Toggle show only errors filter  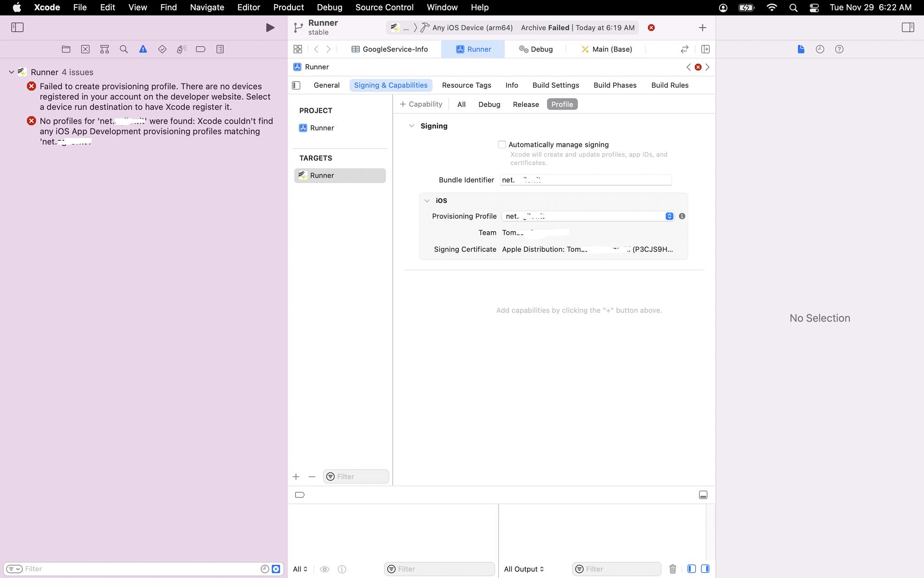tap(276, 569)
